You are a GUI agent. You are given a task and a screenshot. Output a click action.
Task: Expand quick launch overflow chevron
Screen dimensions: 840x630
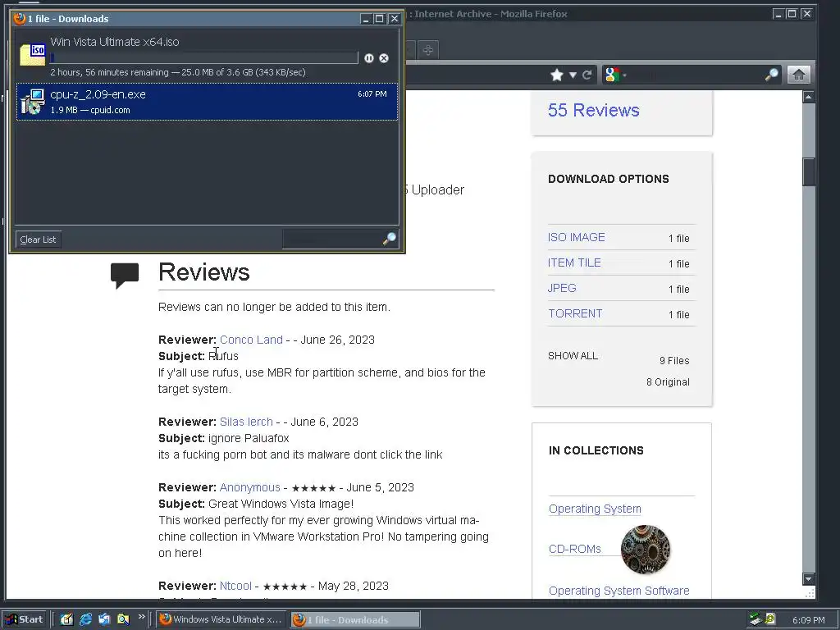tap(141, 617)
